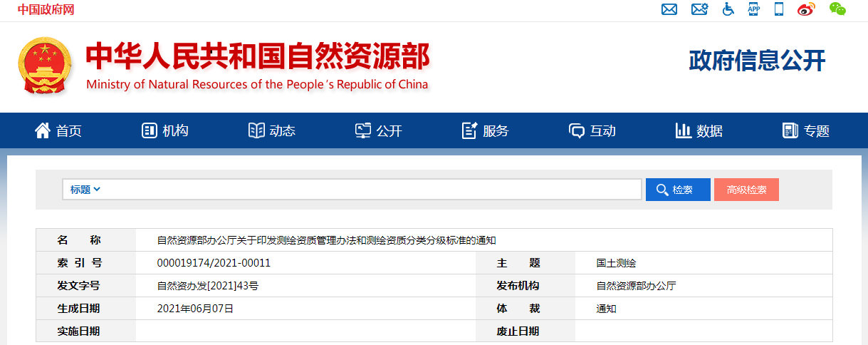Click the 生成日期 label cell

click(x=85, y=309)
